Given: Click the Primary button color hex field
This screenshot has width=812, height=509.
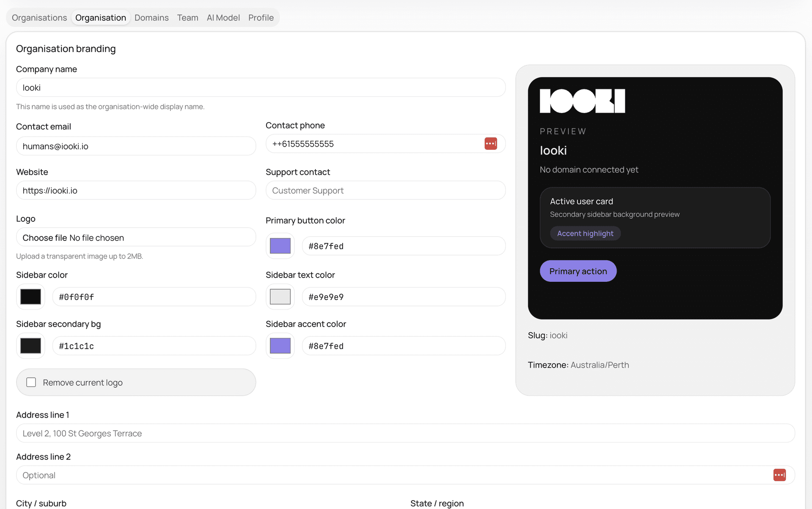Looking at the screenshot, I should (x=404, y=246).
